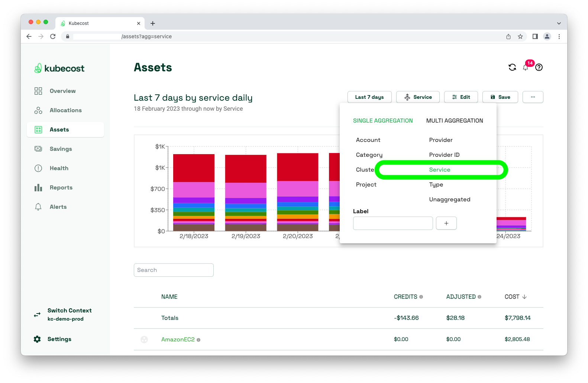Select Provider ID aggregation option

444,155
